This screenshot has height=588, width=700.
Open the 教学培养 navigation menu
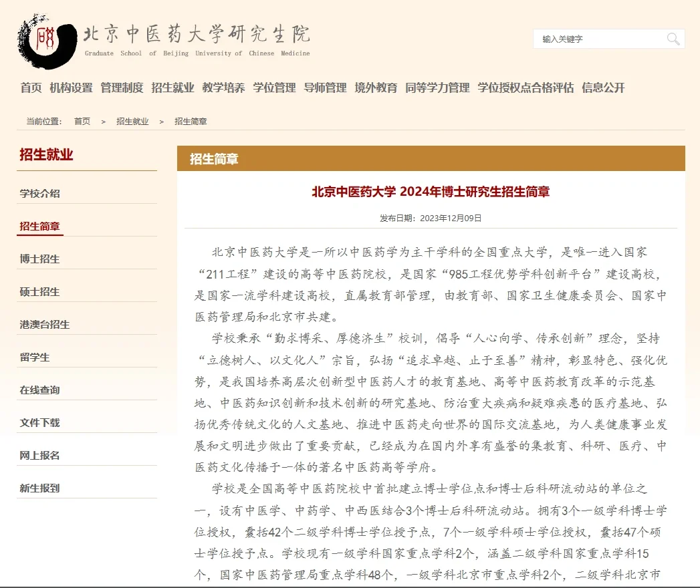[224, 88]
